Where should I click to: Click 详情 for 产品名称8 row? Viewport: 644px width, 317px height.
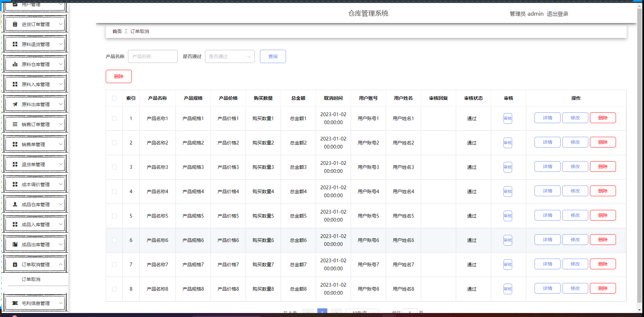coord(548,288)
